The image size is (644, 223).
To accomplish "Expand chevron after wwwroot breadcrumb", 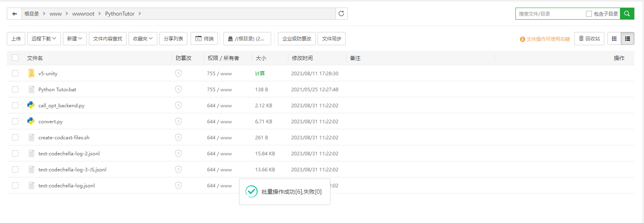I will (99, 14).
